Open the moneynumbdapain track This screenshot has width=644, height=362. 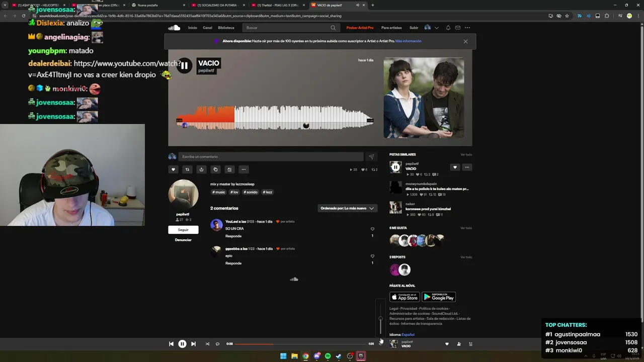click(x=437, y=189)
